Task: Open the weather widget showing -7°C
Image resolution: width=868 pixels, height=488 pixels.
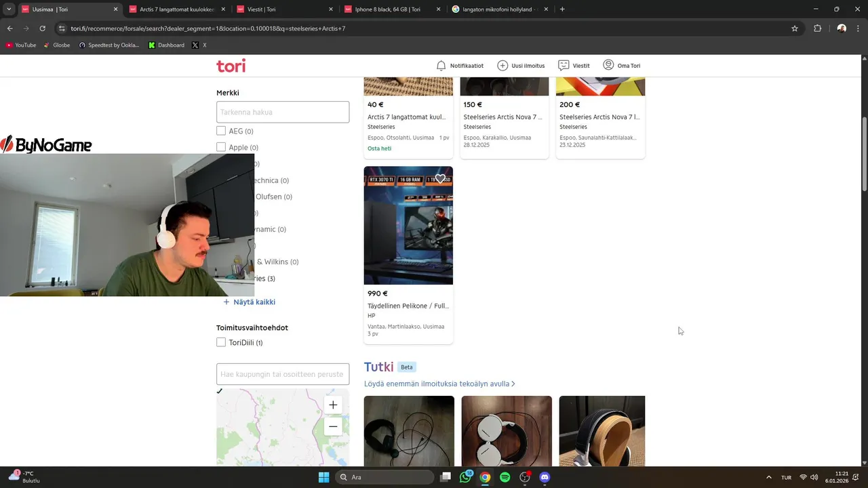Action: tap(24, 477)
